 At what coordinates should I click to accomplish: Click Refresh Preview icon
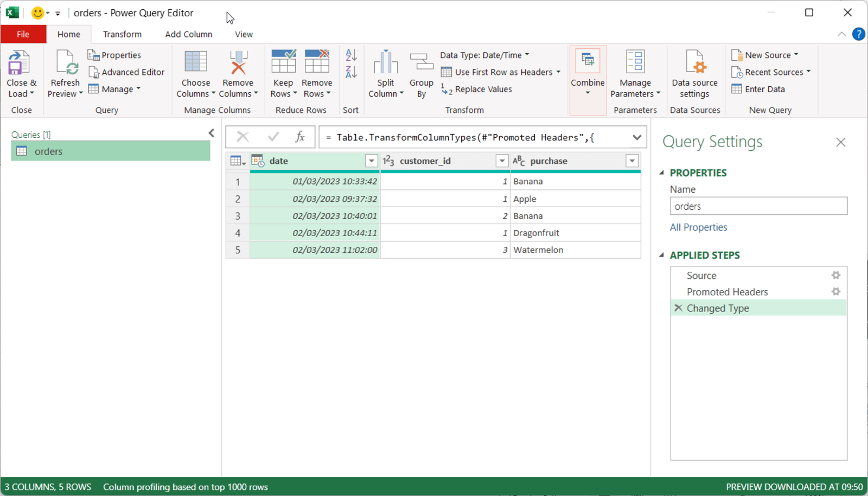coord(66,63)
